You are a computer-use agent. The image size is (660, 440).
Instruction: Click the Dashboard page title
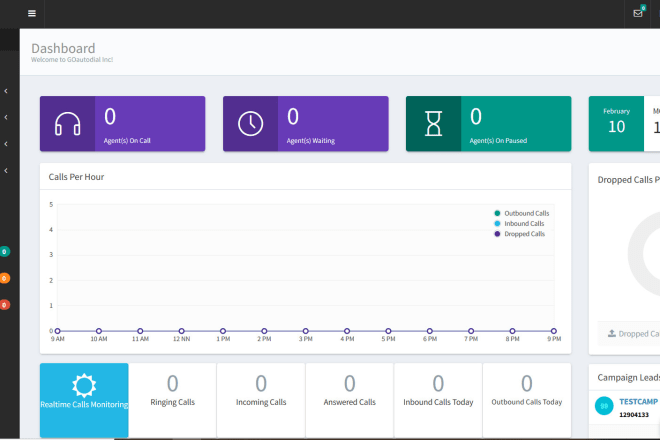(x=63, y=48)
